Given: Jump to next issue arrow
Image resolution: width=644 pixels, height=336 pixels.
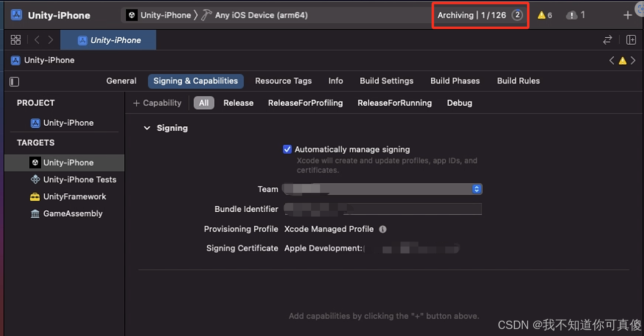Looking at the screenshot, I should point(633,60).
